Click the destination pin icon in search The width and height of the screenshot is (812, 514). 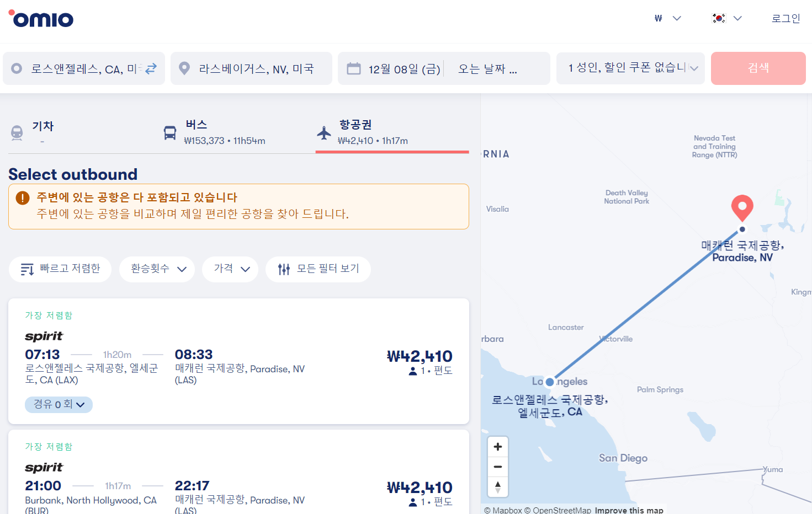(184, 68)
